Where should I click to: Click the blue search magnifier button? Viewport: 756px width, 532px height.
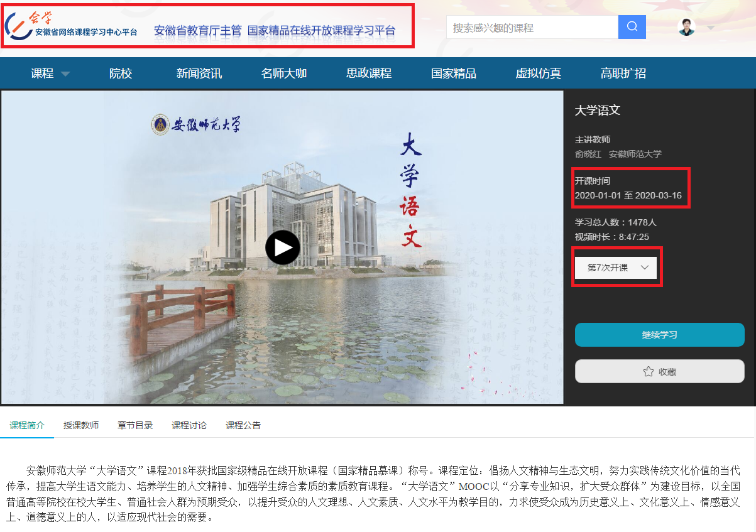pyautogui.click(x=632, y=27)
